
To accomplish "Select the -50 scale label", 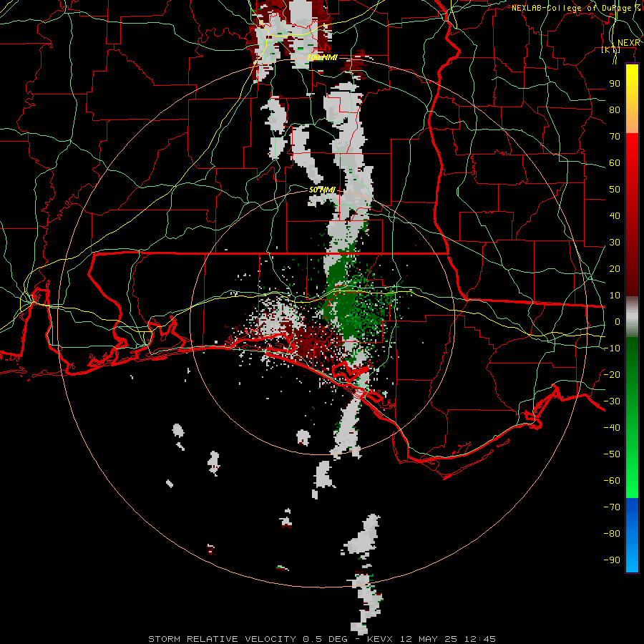I will 612,454.
